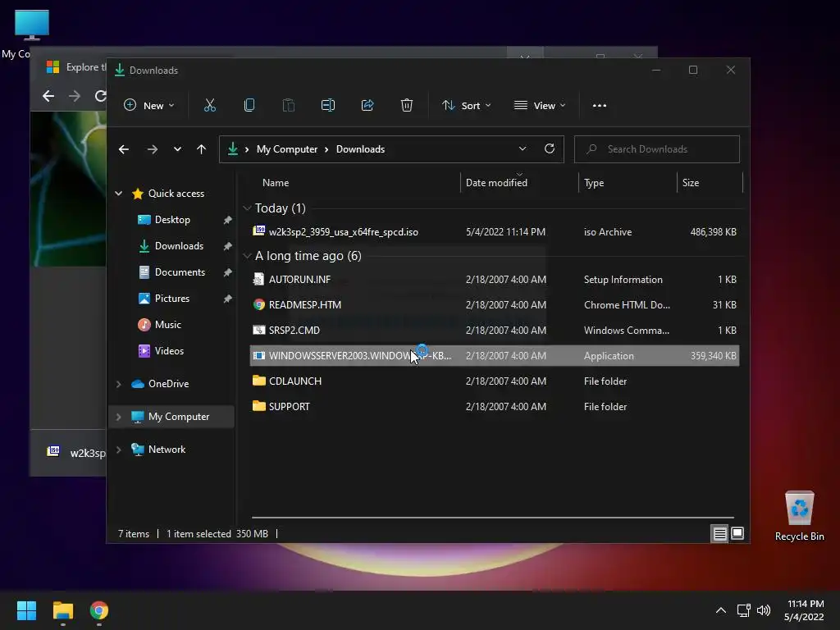The height and width of the screenshot is (630, 840).
Task: Select the SUPPORT folder
Action: point(495,407)
